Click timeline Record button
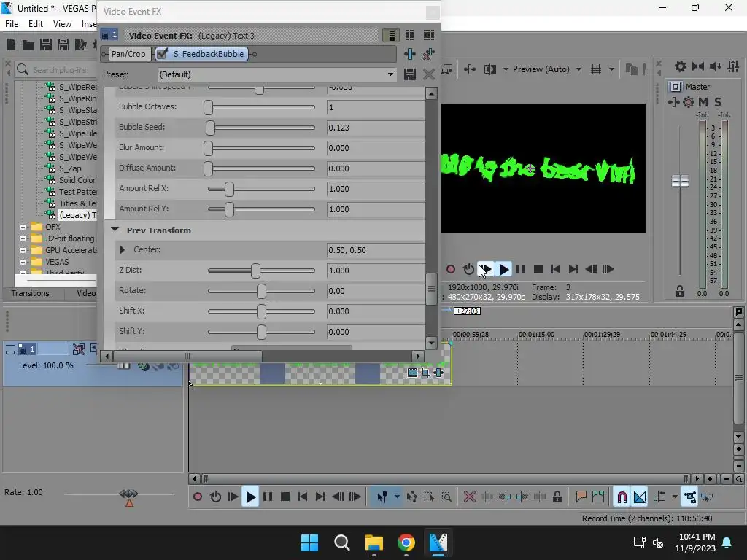Viewport: 747px width, 560px height. click(198, 497)
